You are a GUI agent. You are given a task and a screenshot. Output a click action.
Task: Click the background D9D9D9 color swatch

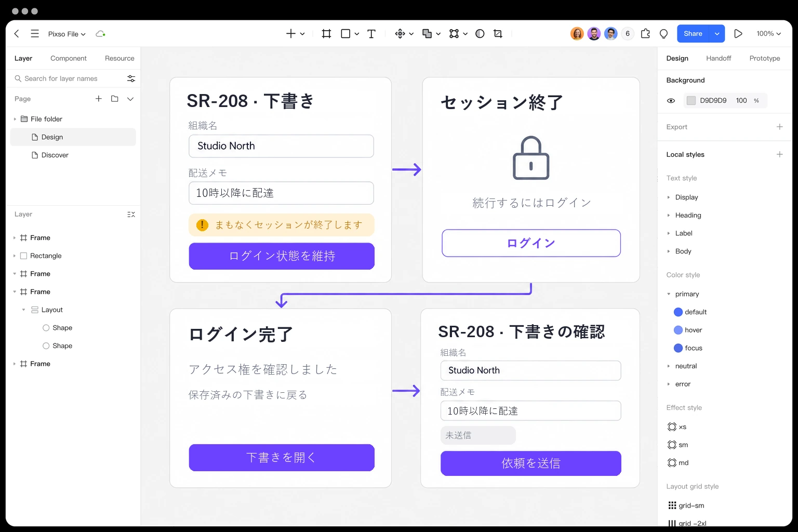[x=691, y=101]
